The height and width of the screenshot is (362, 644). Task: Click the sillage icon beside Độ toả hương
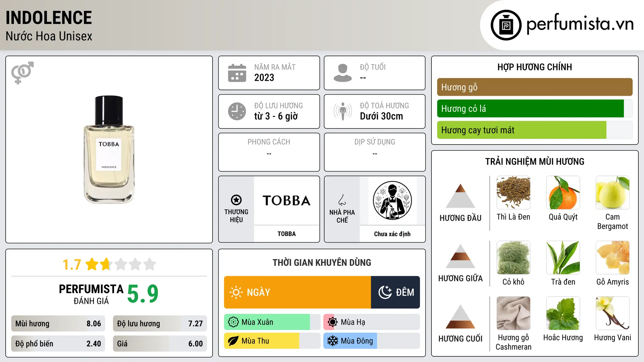click(343, 111)
